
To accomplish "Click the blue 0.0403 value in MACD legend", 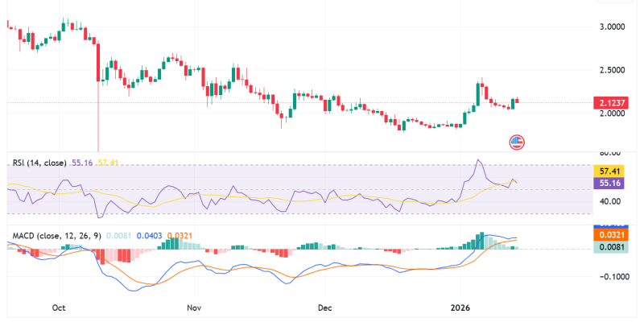I will click(148, 235).
